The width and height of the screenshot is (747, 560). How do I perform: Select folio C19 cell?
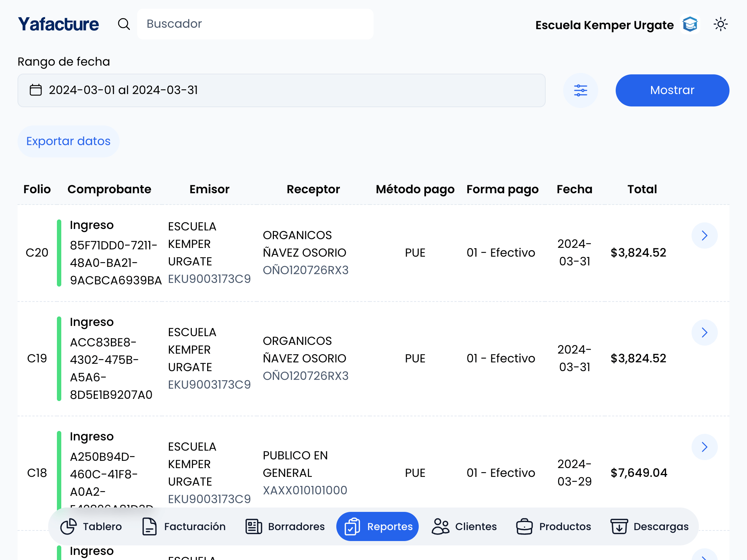click(x=37, y=358)
